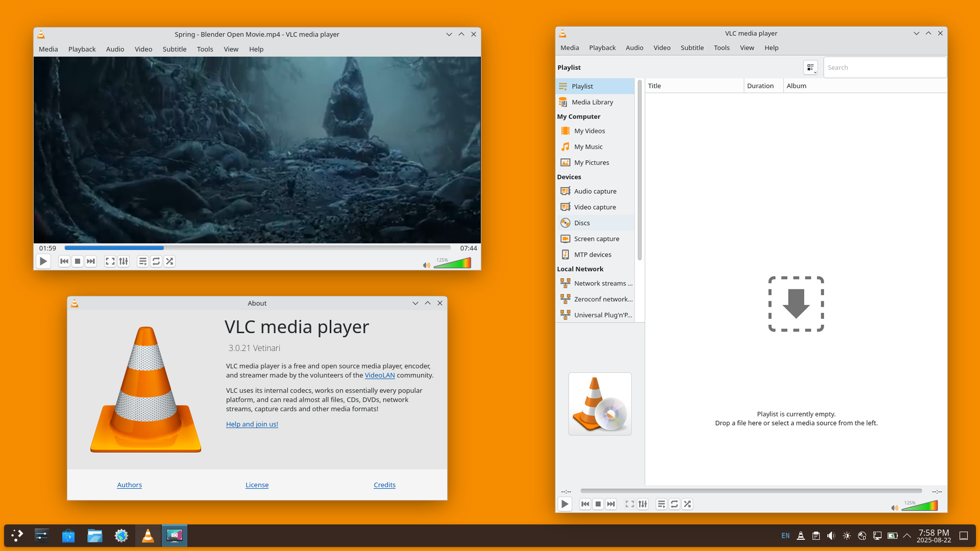Open the Subtitle menu in the video window
This screenshot has width=980, height=551.
tap(174, 49)
